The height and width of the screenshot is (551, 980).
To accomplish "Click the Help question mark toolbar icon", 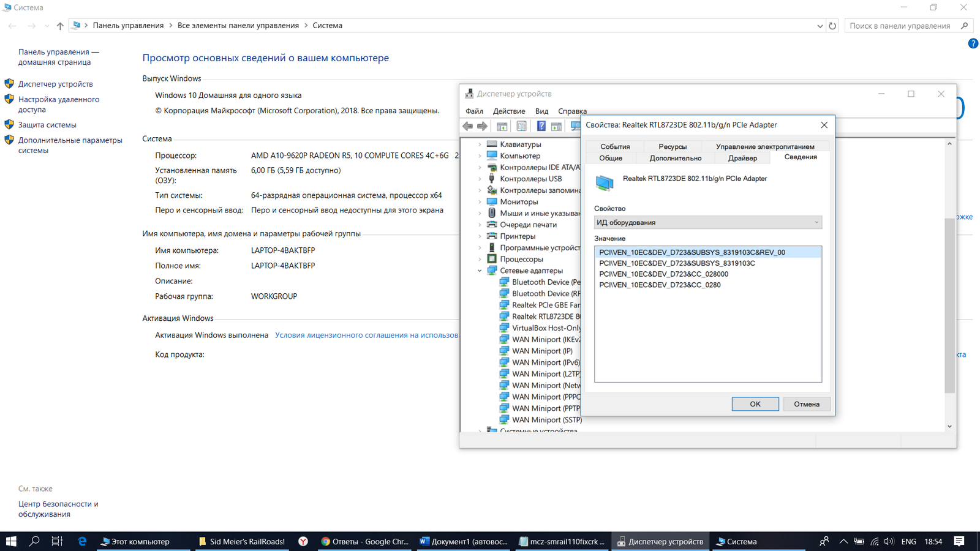I will coord(541,126).
